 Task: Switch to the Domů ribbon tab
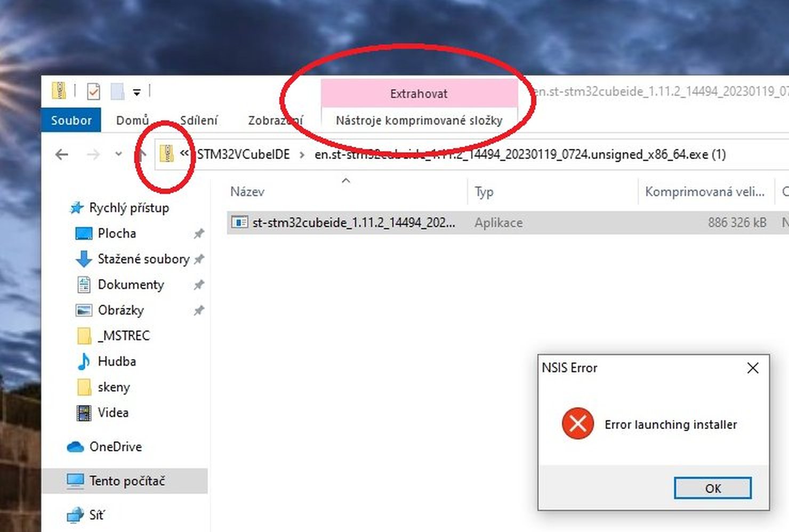click(x=132, y=120)
